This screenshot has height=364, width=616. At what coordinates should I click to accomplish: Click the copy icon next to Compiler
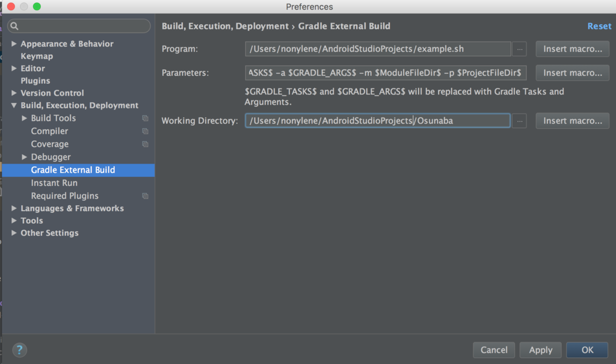[x=146, y=131]
